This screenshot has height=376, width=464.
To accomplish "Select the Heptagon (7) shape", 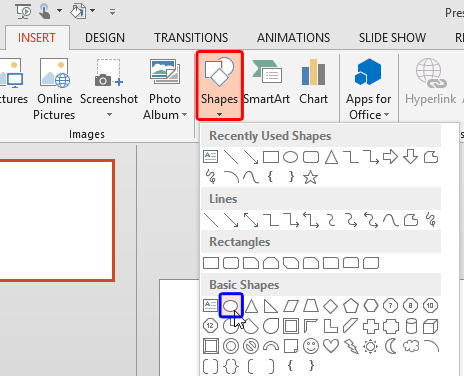I will pos(390,306).
